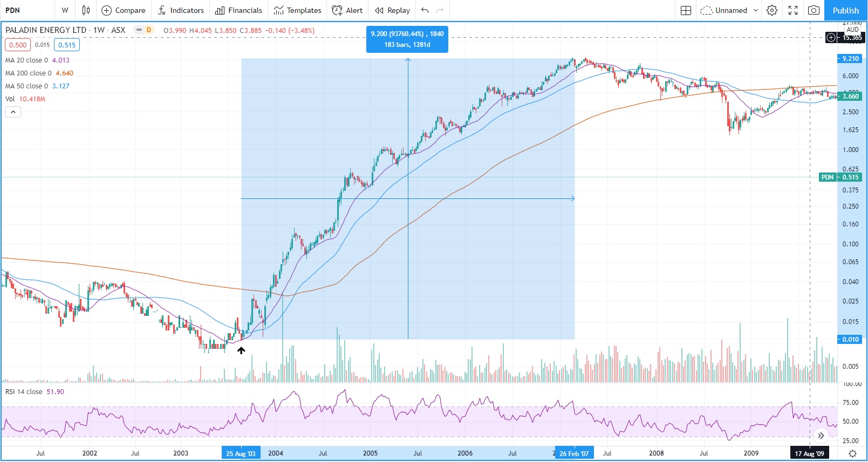Click the 0.515 buy price button
This screenshot has width=868, height=462.
67,45
